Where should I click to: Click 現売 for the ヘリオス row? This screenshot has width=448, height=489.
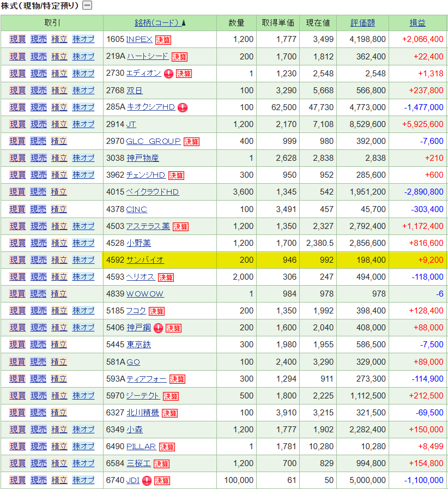[x=39, y=276]
